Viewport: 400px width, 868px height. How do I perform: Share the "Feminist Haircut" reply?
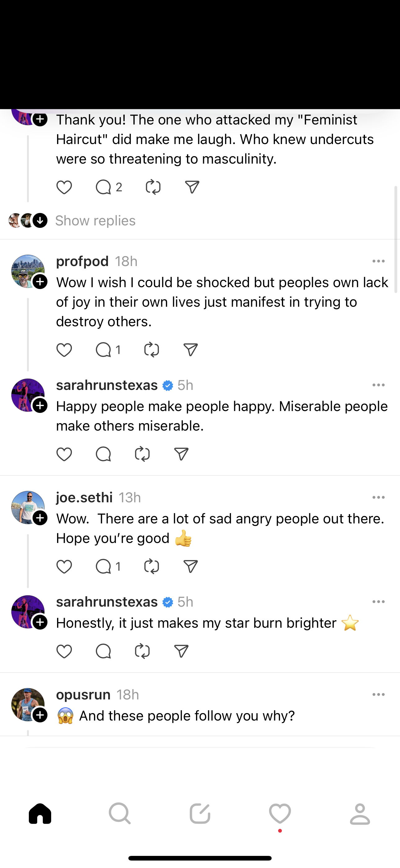pyautogui.click(x=192, y=187)
